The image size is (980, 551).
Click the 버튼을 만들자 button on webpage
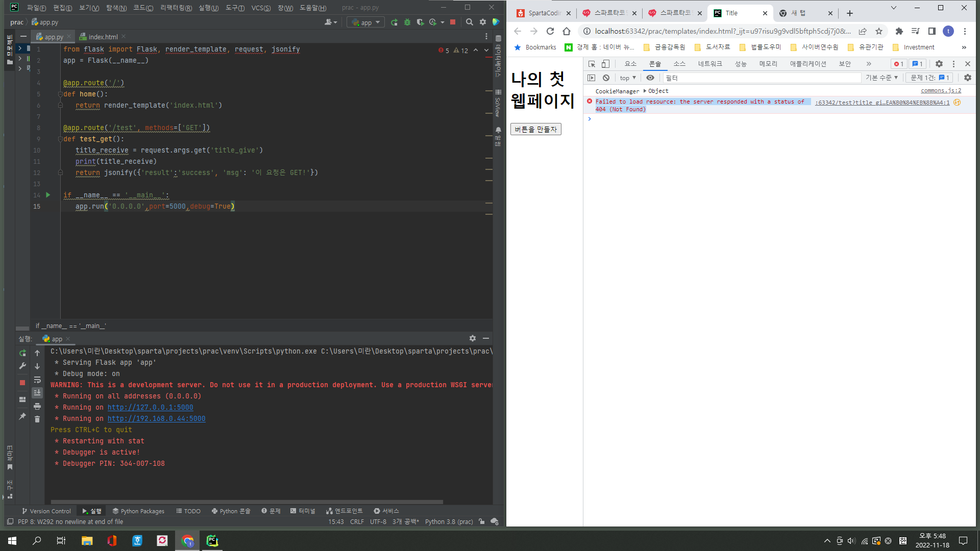(535, 129)
